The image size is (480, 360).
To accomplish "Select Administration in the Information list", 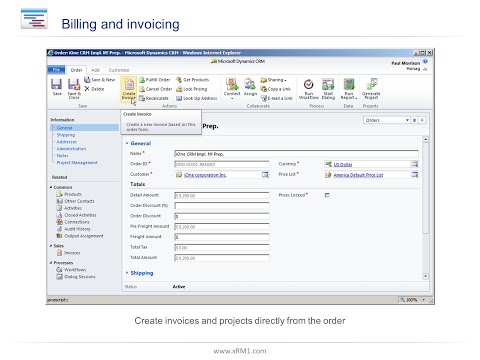I will (x=71, y=149).
